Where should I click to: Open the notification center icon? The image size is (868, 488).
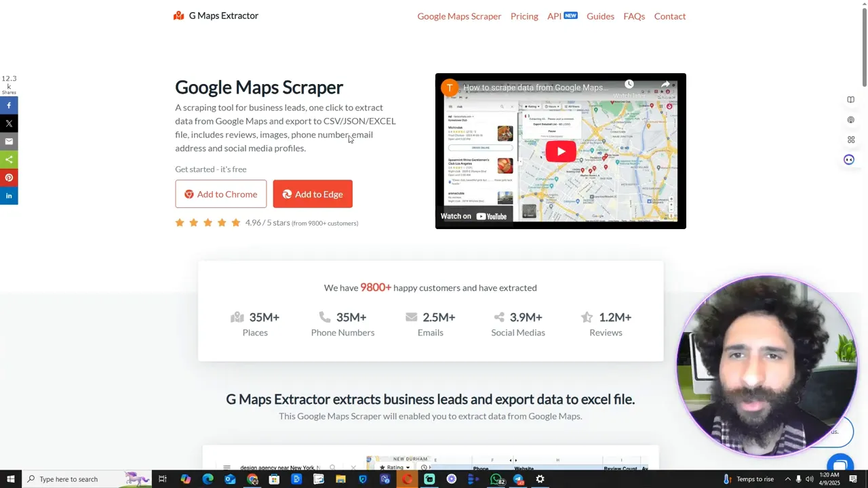tap(854, 479)
